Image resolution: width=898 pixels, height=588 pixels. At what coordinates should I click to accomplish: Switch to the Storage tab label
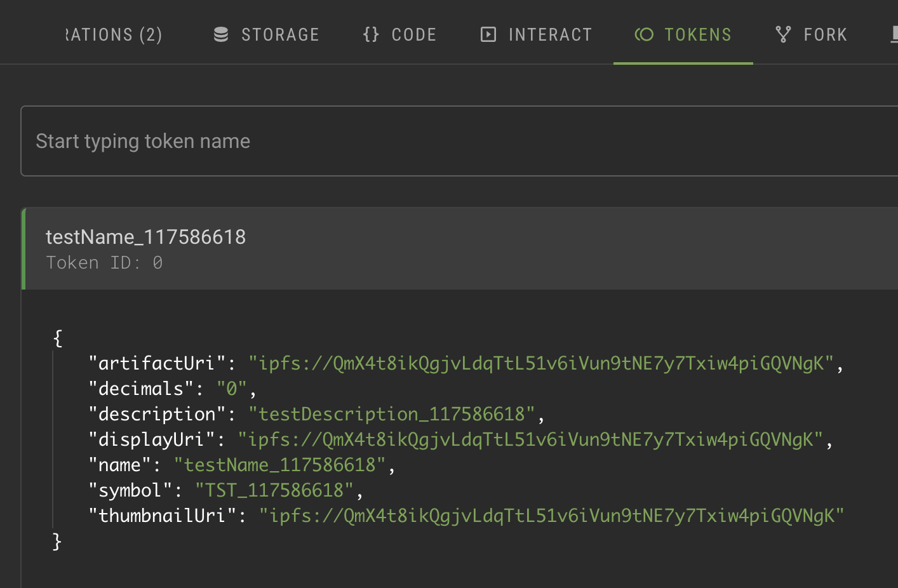click(280, 34)
